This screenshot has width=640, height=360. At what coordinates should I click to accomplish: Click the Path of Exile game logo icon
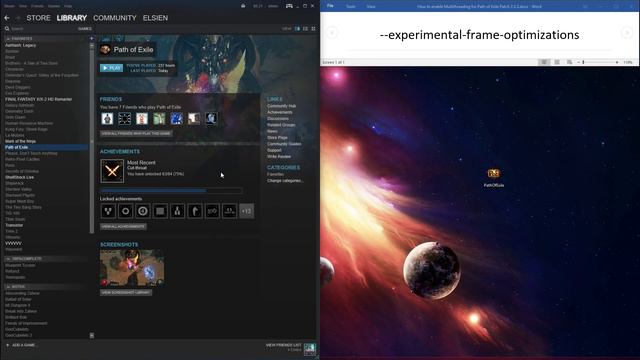point(105,49)
